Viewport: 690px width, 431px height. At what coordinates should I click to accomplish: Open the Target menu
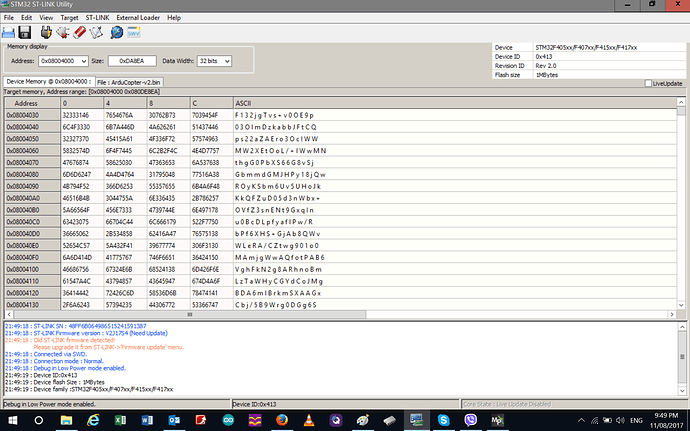click(69, 18)
